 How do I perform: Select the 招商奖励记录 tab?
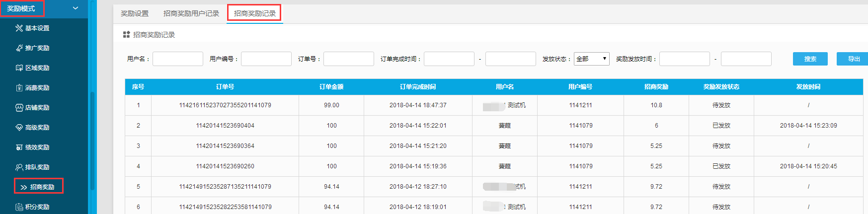coord(255,13)
